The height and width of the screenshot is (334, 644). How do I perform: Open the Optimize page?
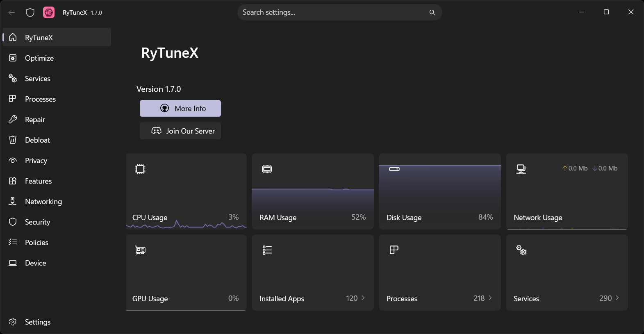click(x=57, y=58)
